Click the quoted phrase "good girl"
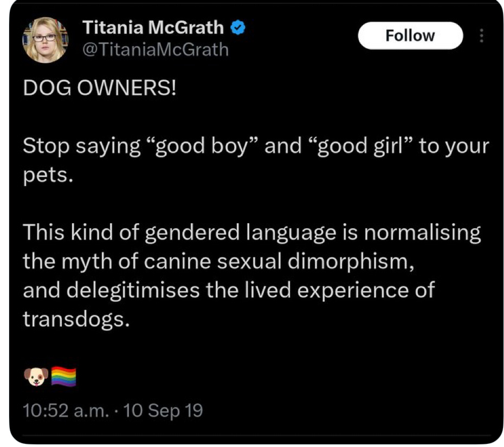 (358, 146)
